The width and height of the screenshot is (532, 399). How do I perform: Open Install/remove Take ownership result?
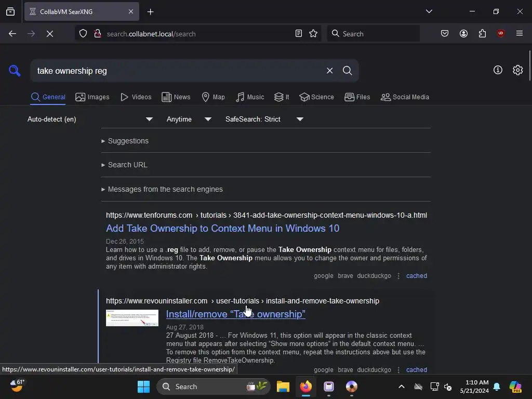pyautogui.click(x=235, y=314)
